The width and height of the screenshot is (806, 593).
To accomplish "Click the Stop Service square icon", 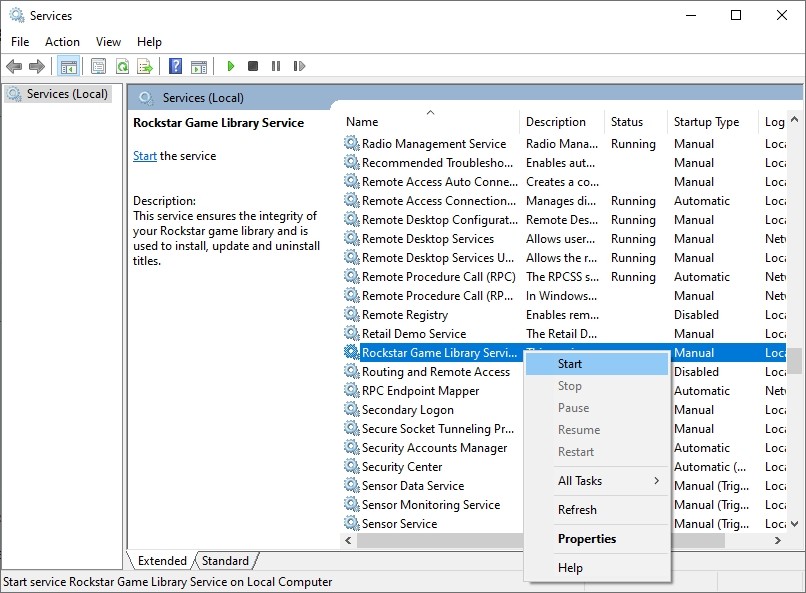I will tap(253, 66).
